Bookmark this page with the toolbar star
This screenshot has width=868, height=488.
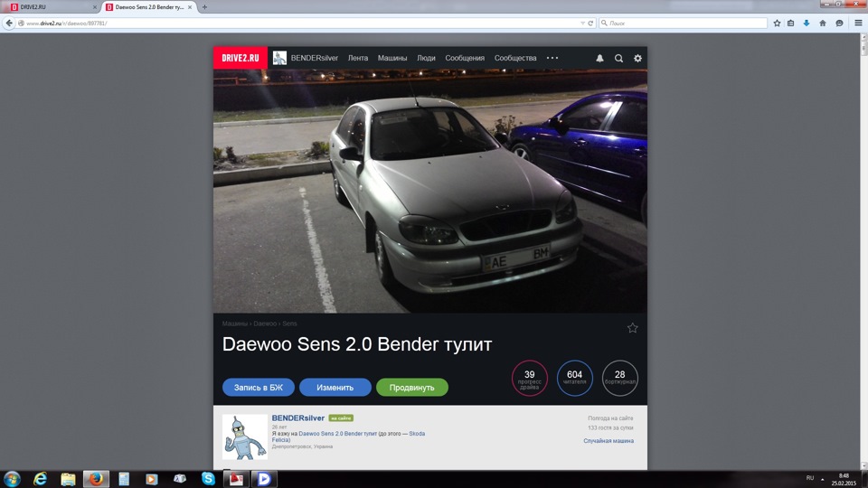pos(778,23)
